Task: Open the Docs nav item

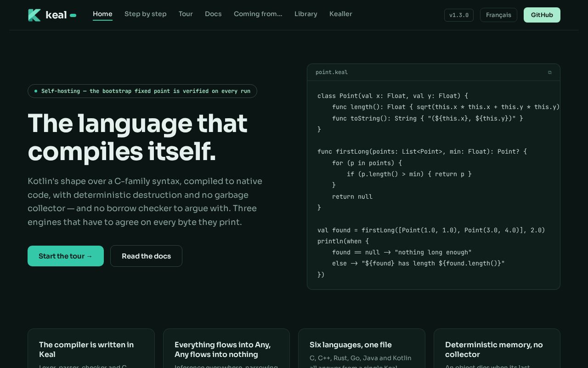Action: (x=213, y=14)
